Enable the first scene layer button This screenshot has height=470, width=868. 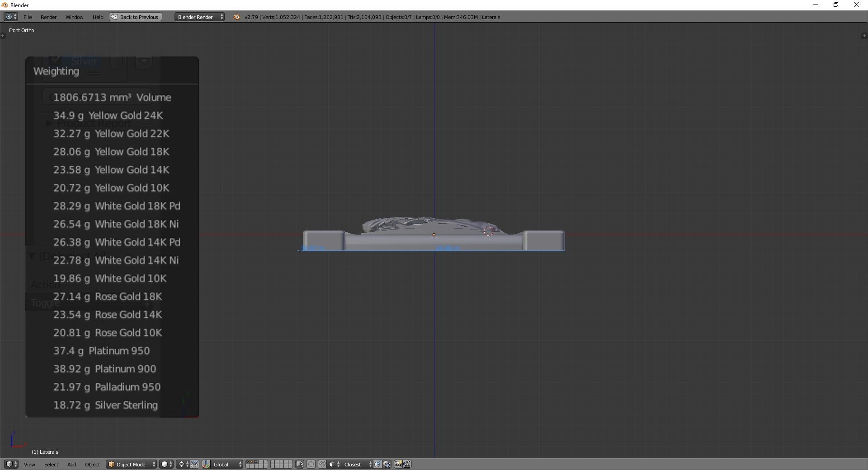click(248, 462)
